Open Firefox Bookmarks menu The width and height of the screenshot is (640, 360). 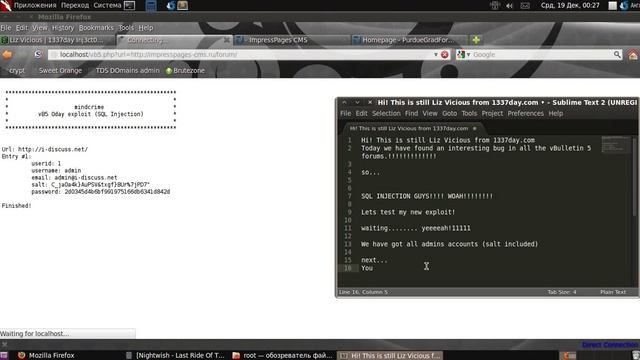click(x=96, y=28)
